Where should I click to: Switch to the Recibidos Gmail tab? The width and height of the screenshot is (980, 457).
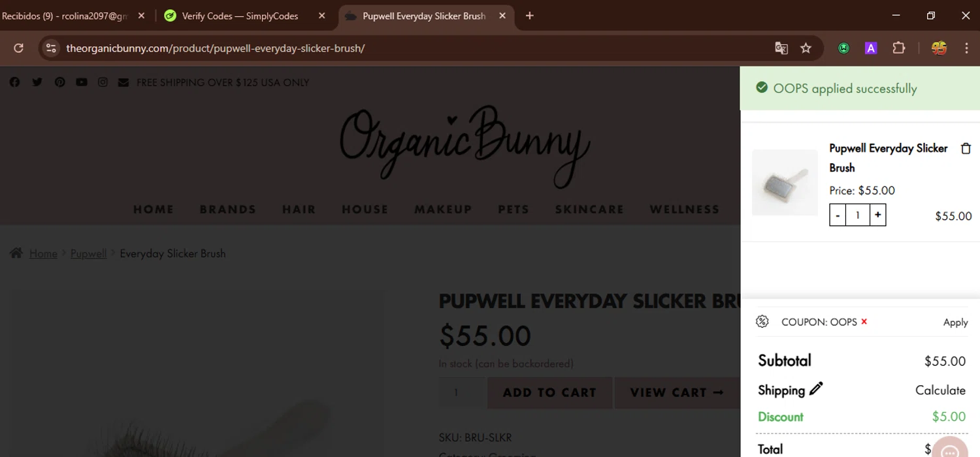pos(65,16)
